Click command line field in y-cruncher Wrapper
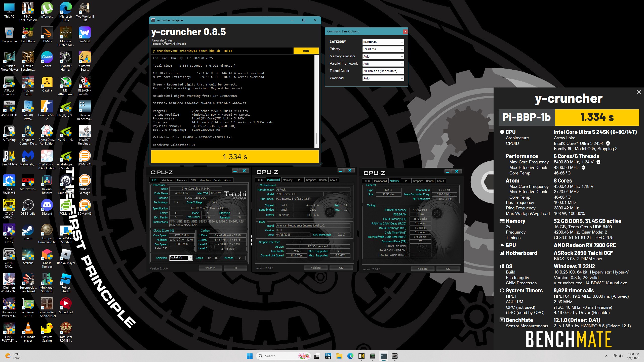Viewport: 644px width, 362px height. [x=222, y=51]
